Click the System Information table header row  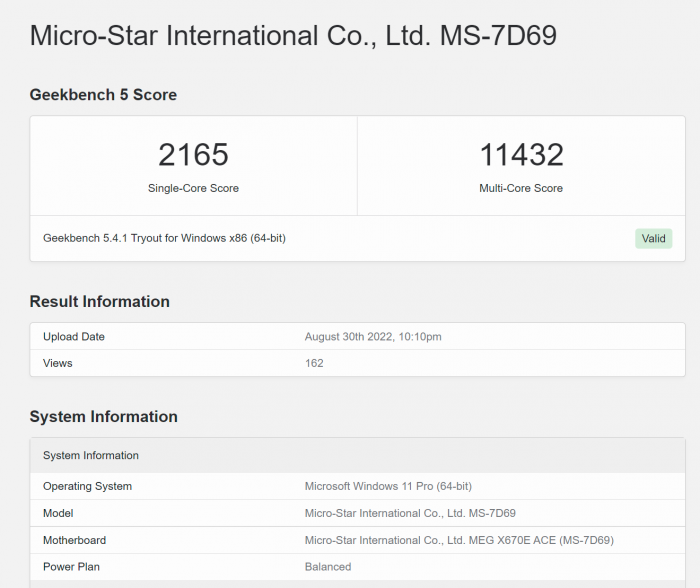point(91,455)
